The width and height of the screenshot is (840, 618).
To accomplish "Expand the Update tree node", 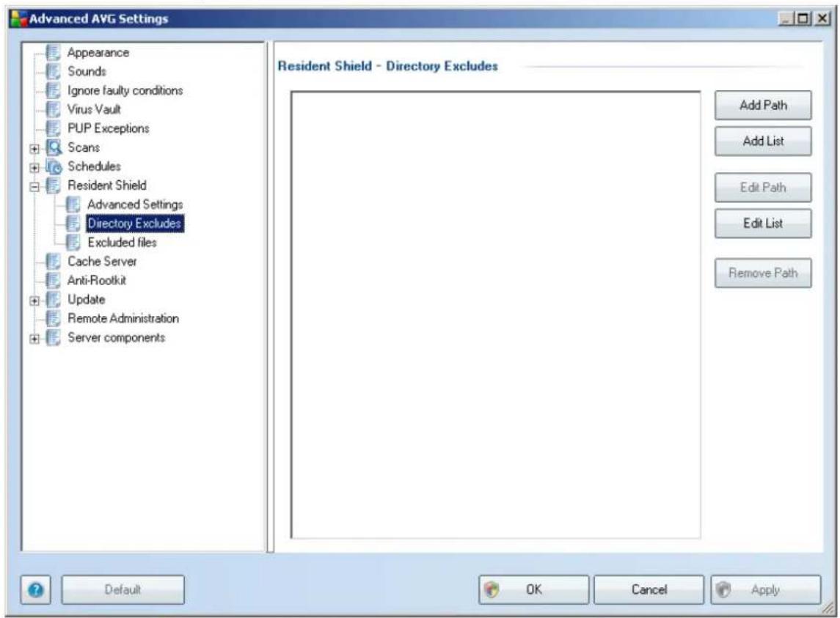I will click(34, 301).
